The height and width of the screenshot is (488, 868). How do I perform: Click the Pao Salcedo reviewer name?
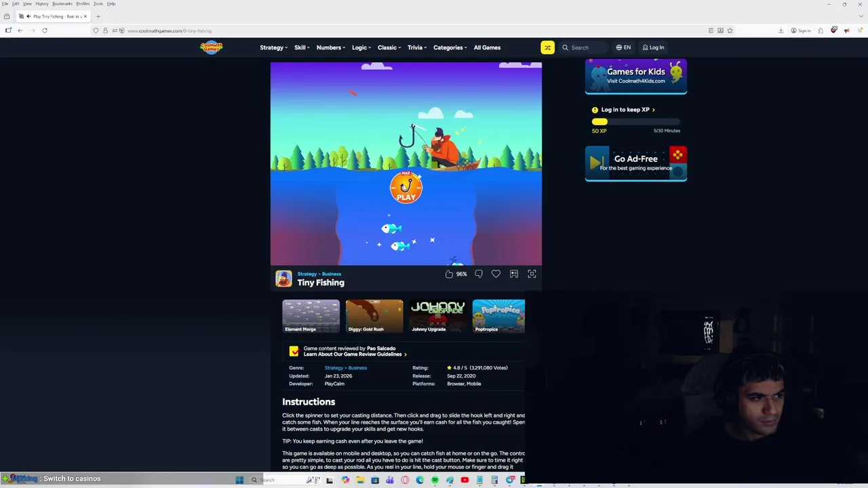point(381,348)
